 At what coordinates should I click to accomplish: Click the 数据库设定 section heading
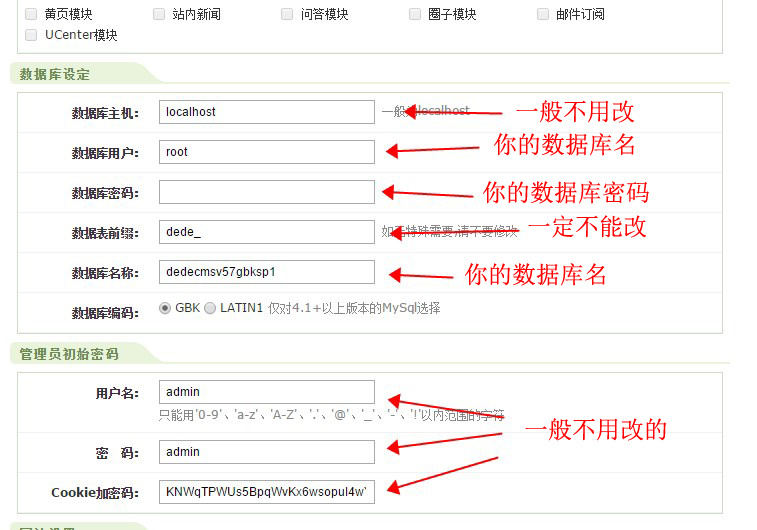point(55,74)
